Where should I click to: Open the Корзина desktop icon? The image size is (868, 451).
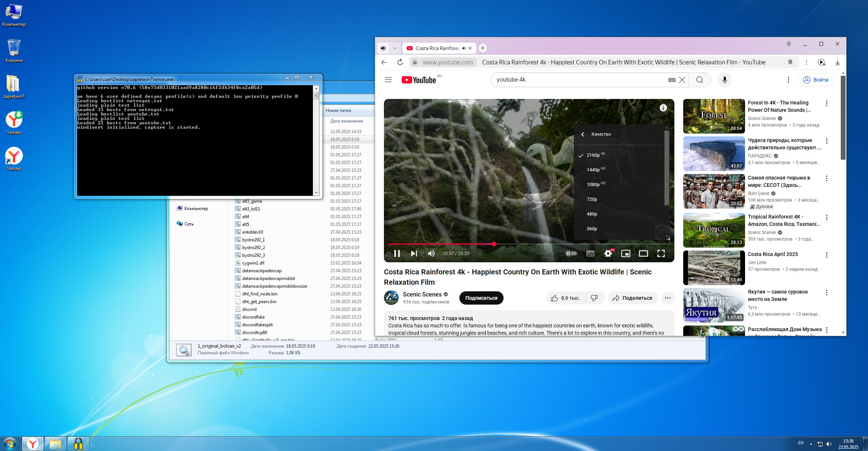click(x=14, y=51)
